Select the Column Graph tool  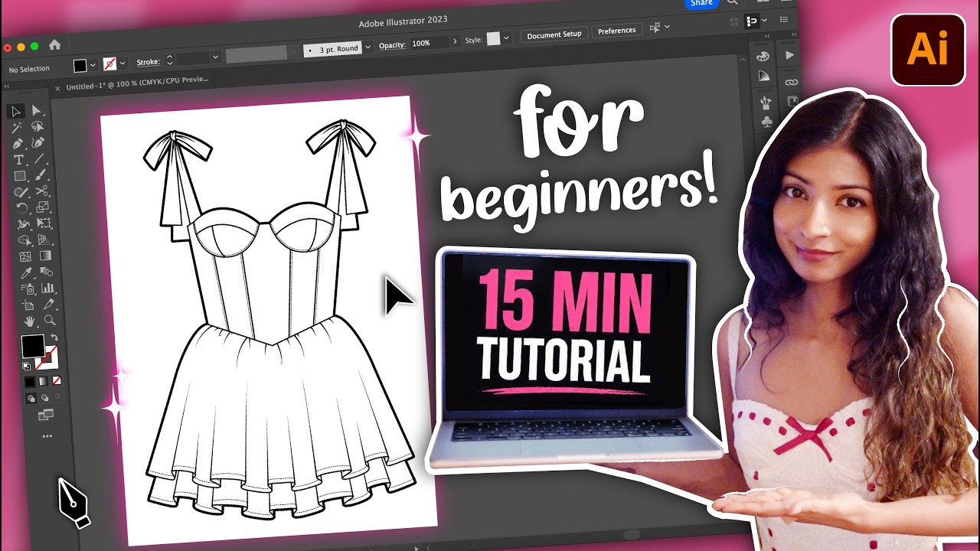48,289
